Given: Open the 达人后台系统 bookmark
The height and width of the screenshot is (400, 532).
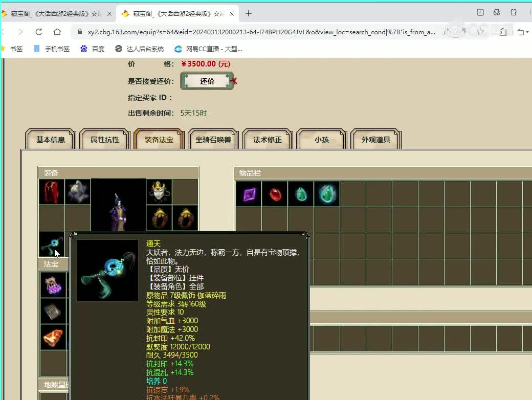Looking at the screenshot, I should (139, 49).
